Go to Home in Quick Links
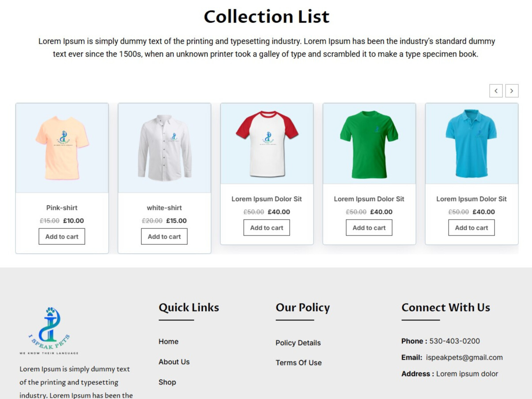 pos(169,342)
